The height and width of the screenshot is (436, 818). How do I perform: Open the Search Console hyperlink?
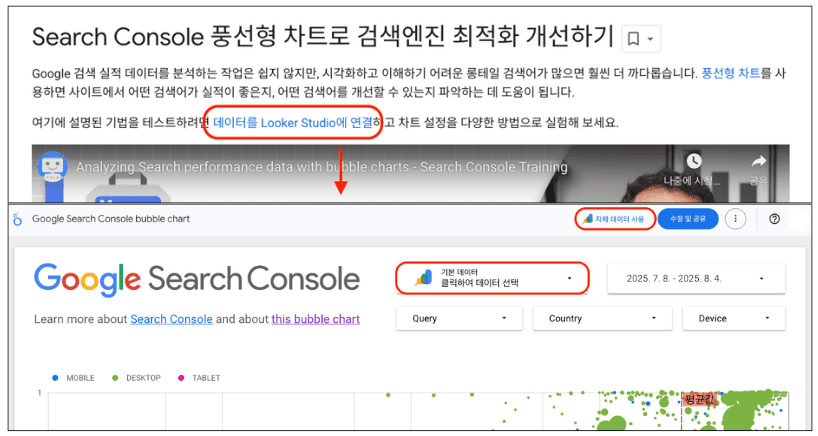click(x=171, y=319)
